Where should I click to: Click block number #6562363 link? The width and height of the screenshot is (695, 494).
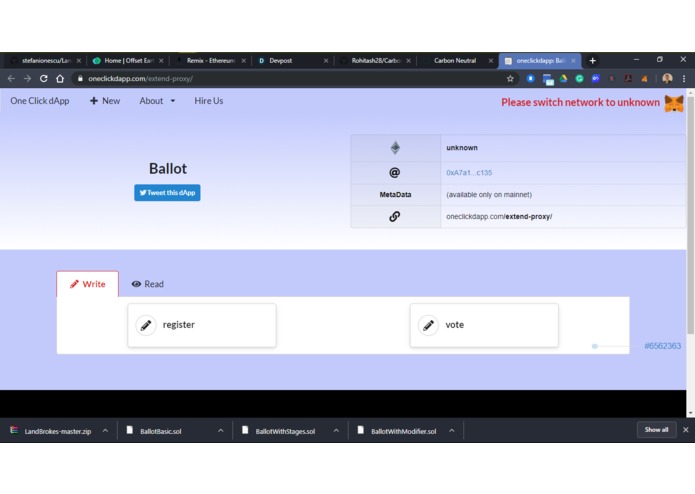[663, 346]
